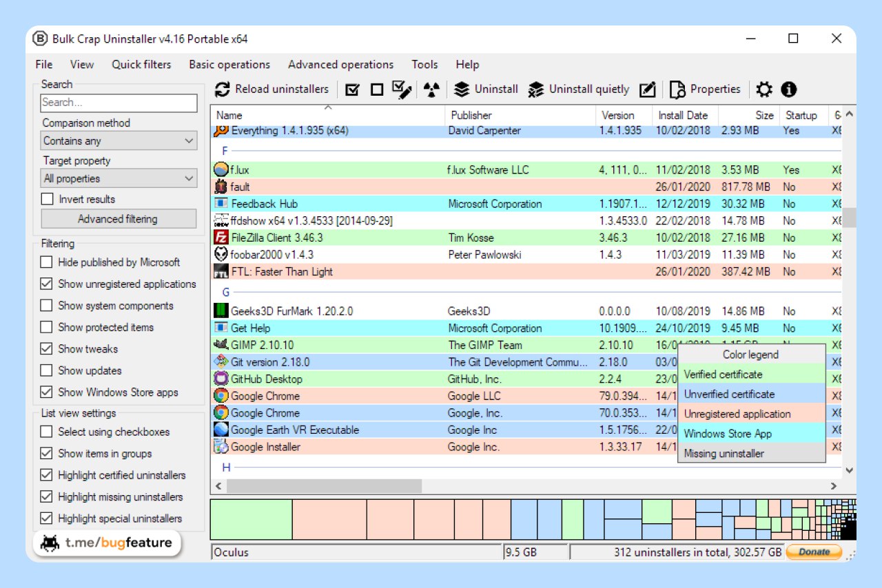Open the Target property dropdown
The height and width of the screenshot is (588, 882).
point(119,178)
